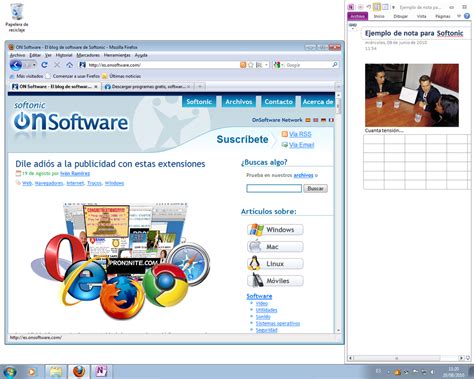Open Linux articles category button
This screenshot has height=379, width=474.
[x=275, y=264]
